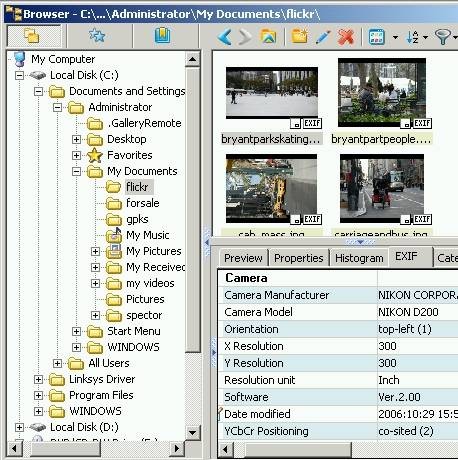Select the bryantpartpeople thumbnail

(382, 92)
